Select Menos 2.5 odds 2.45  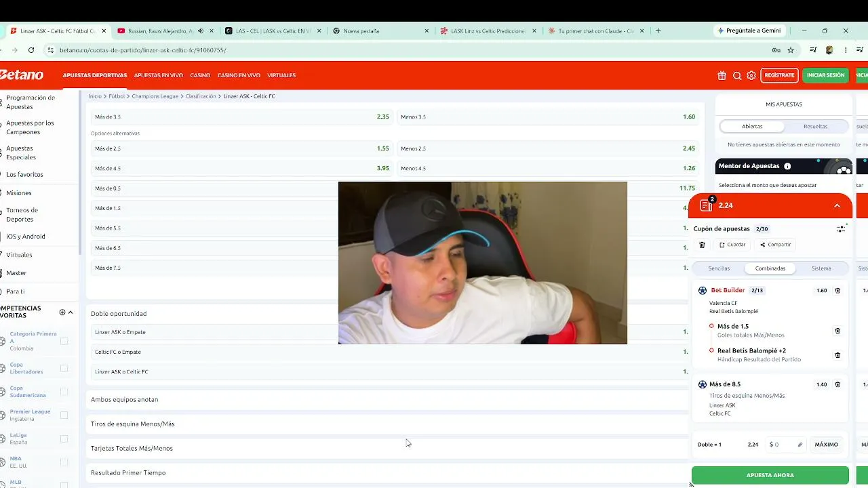click(x=547, y=148)
